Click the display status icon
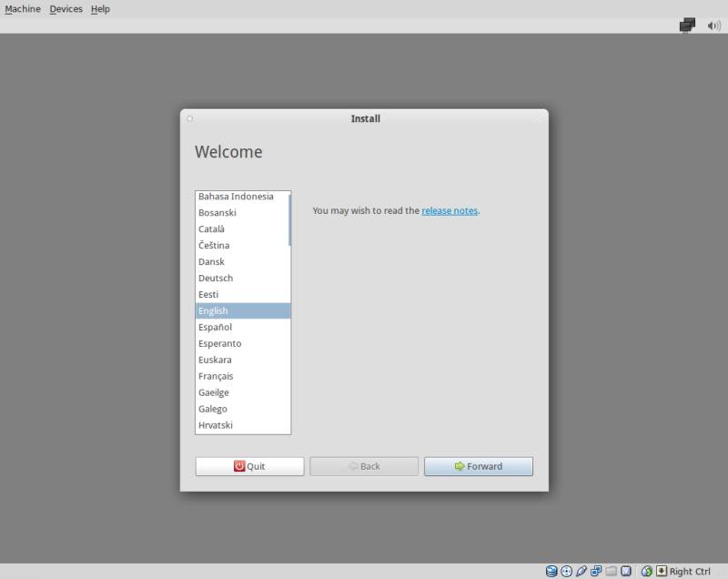Image resolution: width=728 pixels, height=579 pixels. [626, 571]
